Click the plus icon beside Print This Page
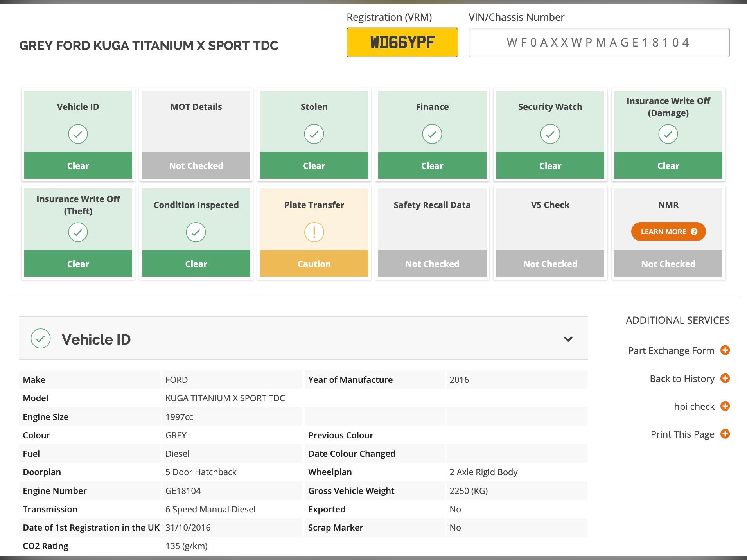Screen dimensions: 747x560 pyautogui.click(x=725, y=434)
